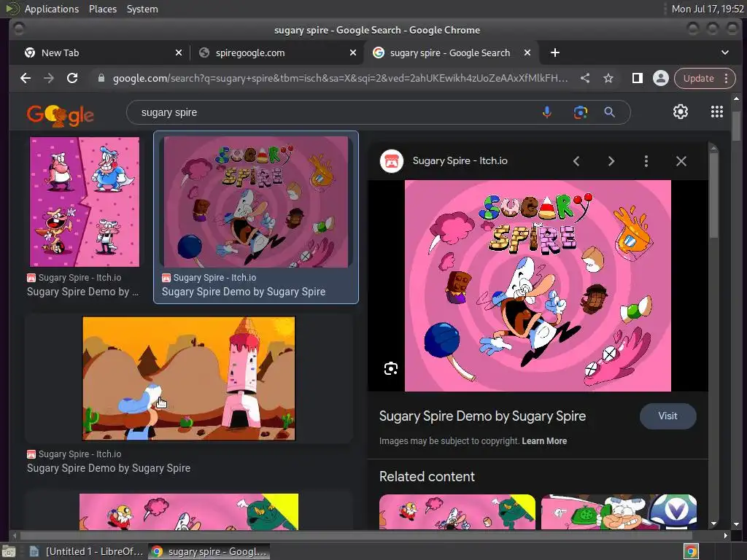Bookmark this page with the star icon
The image size is (747, 560).
[608, 78]
